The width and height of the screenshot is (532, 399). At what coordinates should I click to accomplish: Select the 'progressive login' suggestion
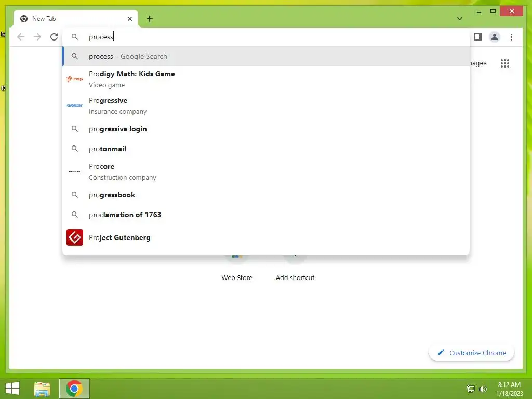pos(267,129)
